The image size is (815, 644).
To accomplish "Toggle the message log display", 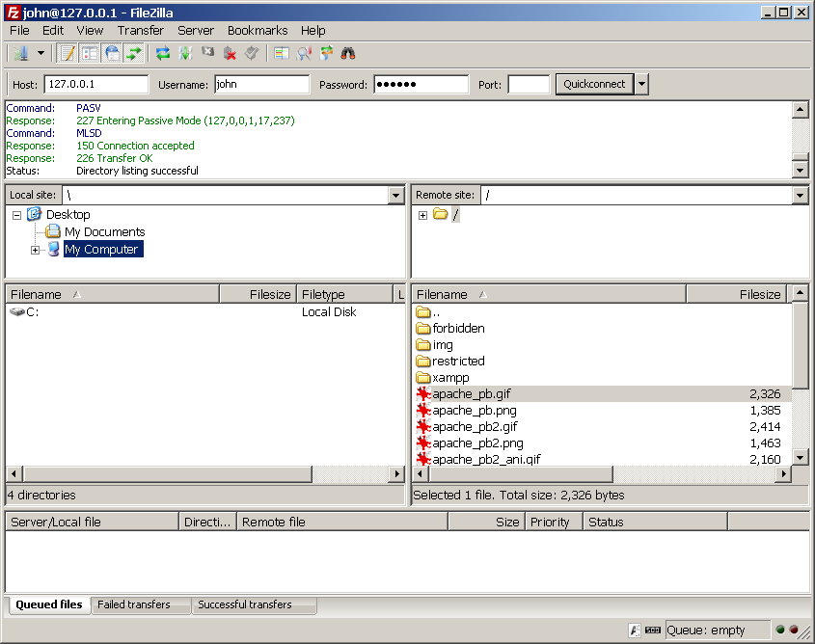I will pyautogui.click(x=68, y=54).
